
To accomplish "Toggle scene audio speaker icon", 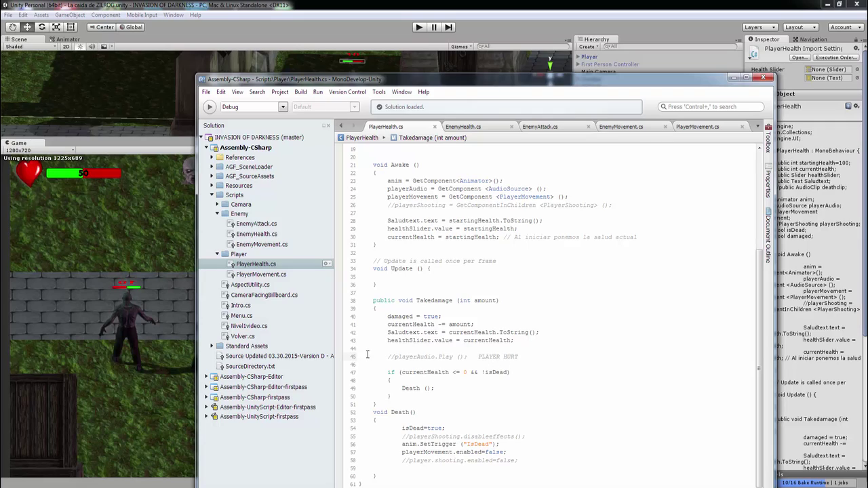I will [x=92, y=47].
